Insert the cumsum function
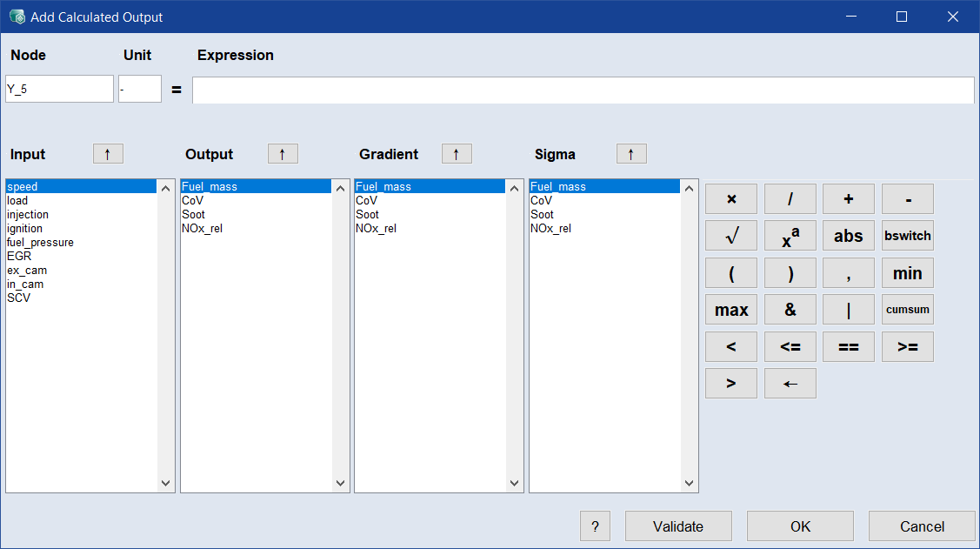Screen dimensions: 980x549 coord(907,310)
